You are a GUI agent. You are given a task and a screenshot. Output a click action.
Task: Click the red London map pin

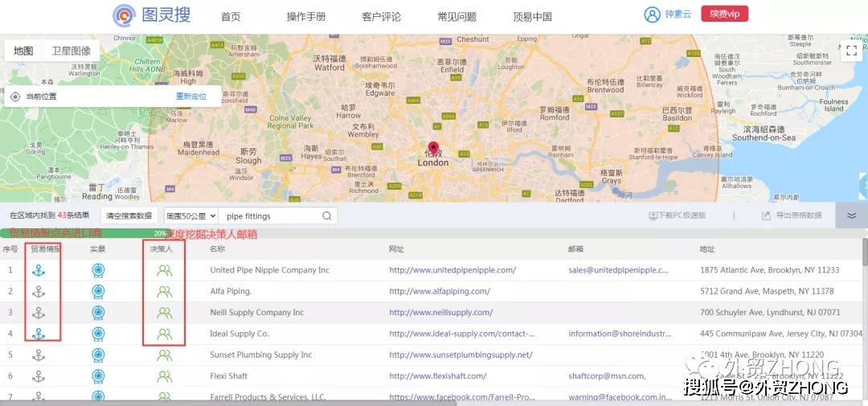434,149
